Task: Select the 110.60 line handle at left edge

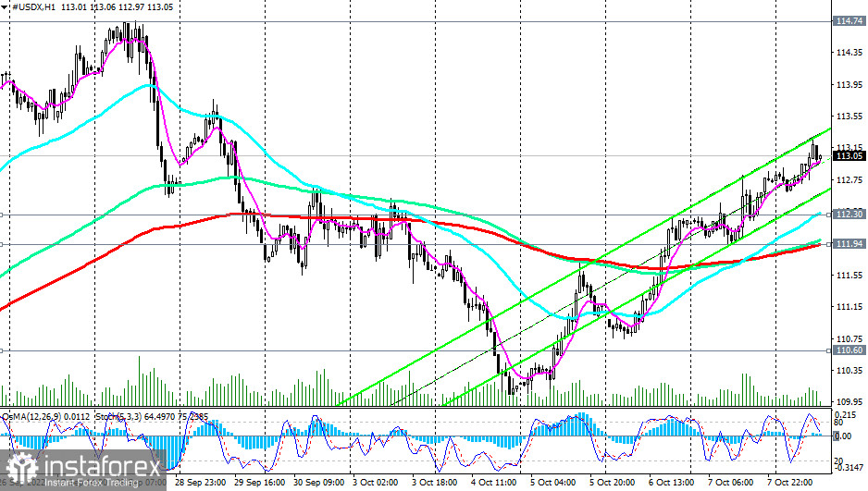Action: [x=2, y=350]
